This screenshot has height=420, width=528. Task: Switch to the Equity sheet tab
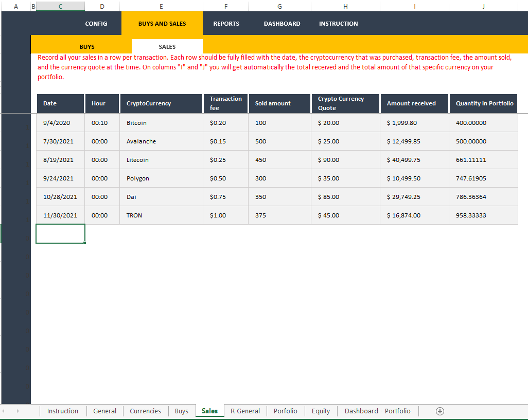321,411
